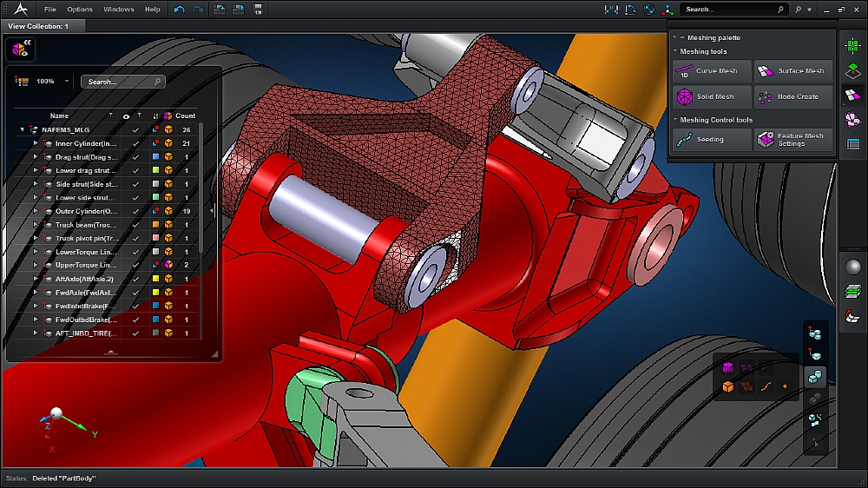Toggle visibility check for UpperTorque Link row
Image resolution: width=868 pixels, height=488 pixels.
click(135, 266)
